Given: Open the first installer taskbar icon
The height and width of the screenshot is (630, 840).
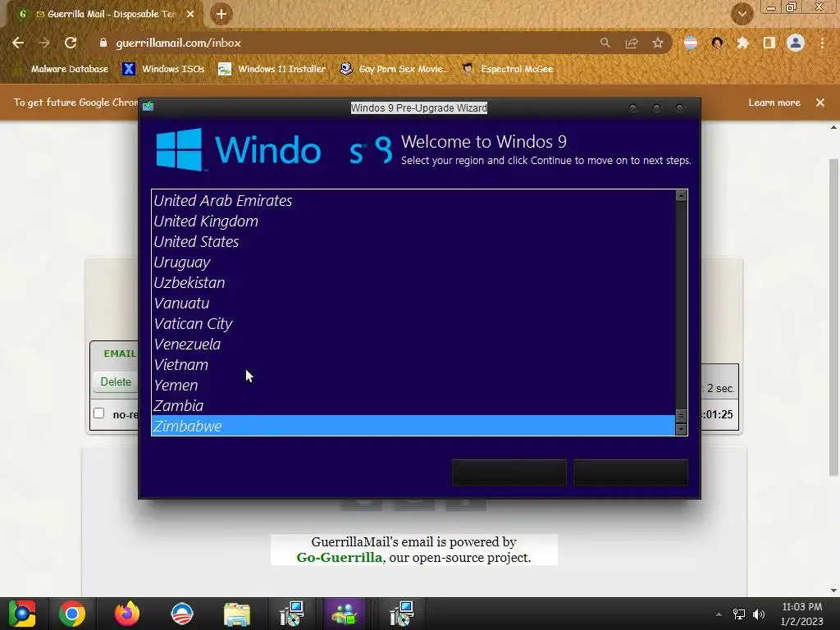Looking at the screenshot, I should [x=292, y=614].
